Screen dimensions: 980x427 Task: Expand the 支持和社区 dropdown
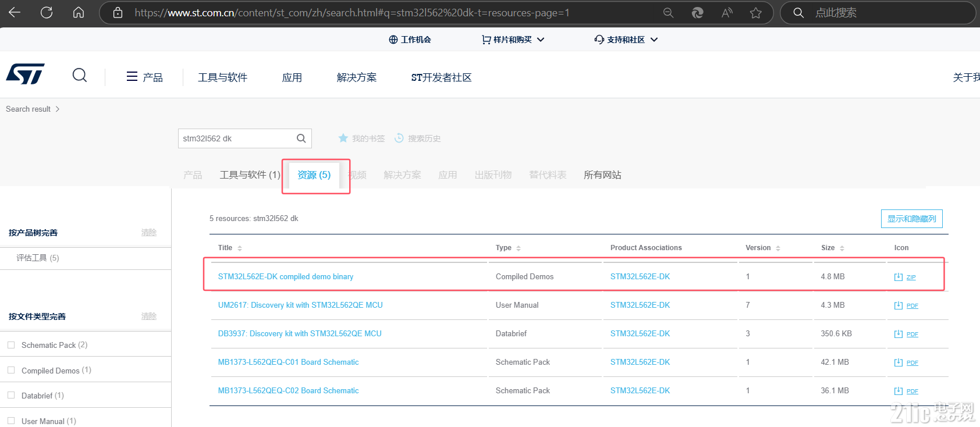(x=626, y=40)
